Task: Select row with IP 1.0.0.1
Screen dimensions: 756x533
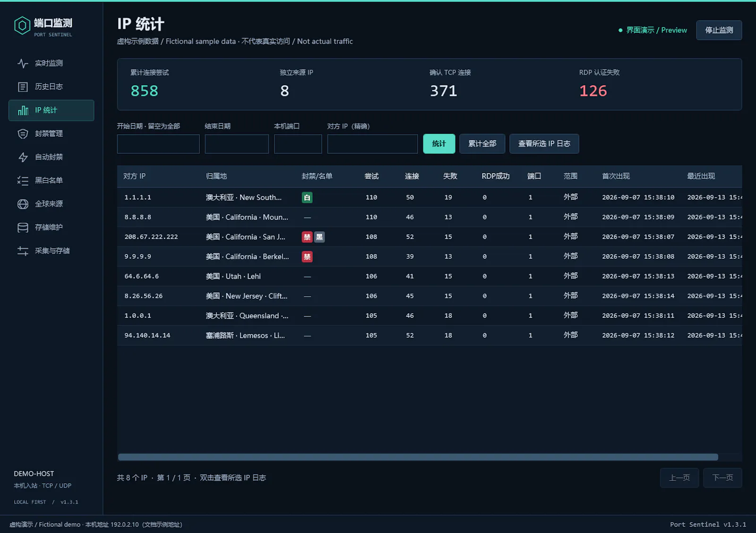Action: [x=430, y=316]
